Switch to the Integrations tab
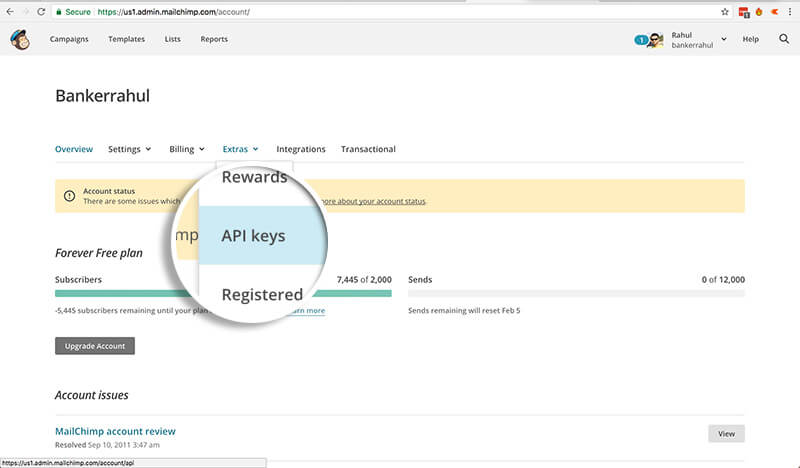 click(301, 149)
